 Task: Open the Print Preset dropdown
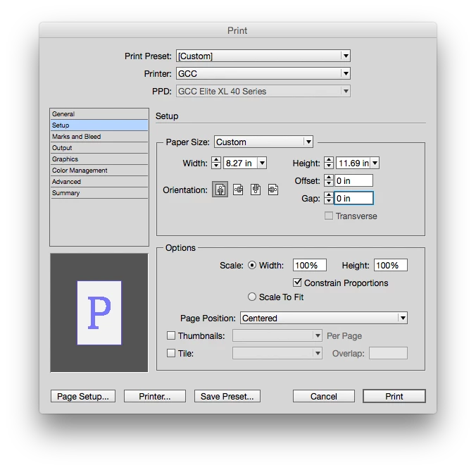pyautogui.click(x=263, y=56)
